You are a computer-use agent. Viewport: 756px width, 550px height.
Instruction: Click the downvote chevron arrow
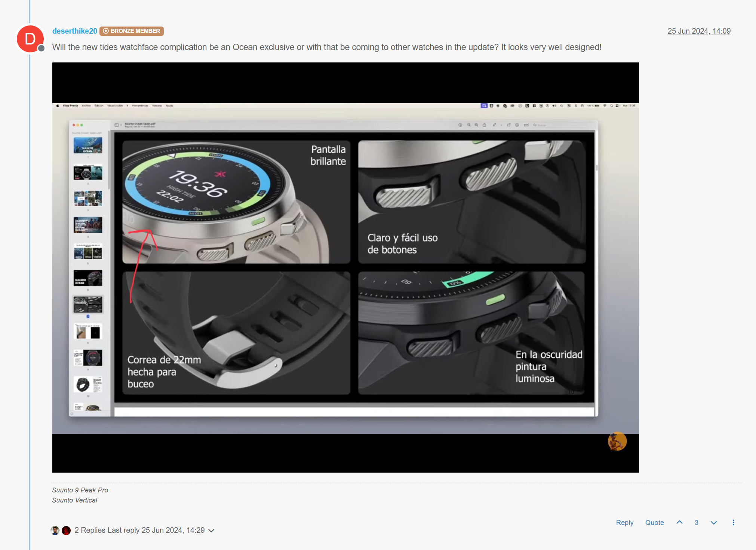pyautogui.click(x=713, y=522)
